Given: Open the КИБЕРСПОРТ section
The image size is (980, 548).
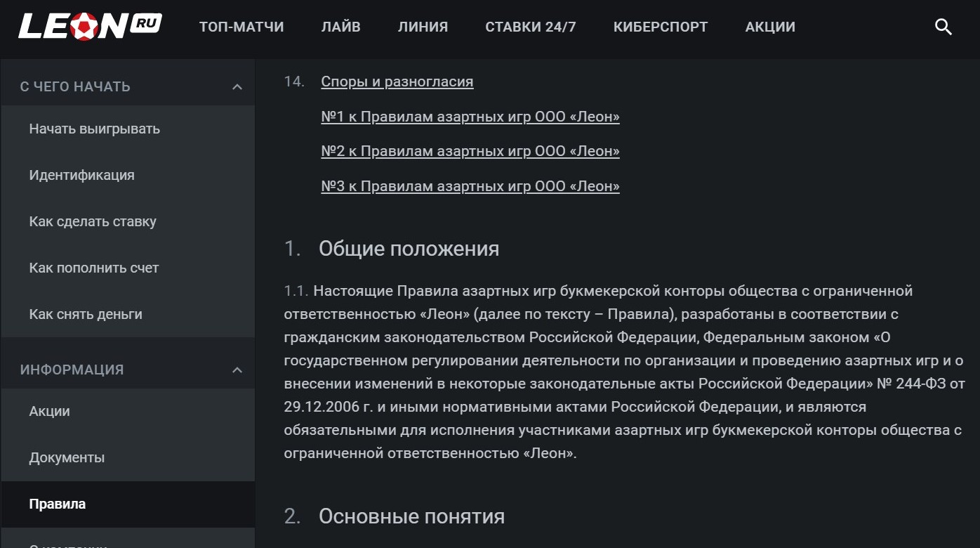Looking at the screenshot, I should click(x=661, y=27).
